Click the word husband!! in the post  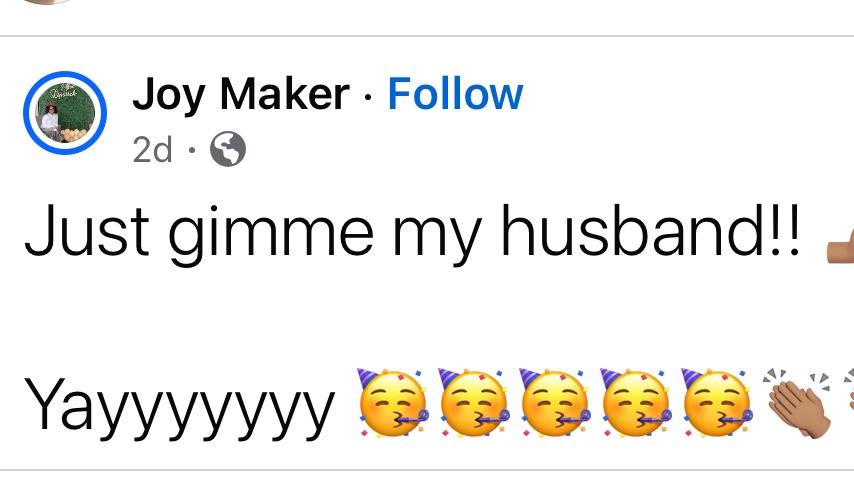coord(651,230)
